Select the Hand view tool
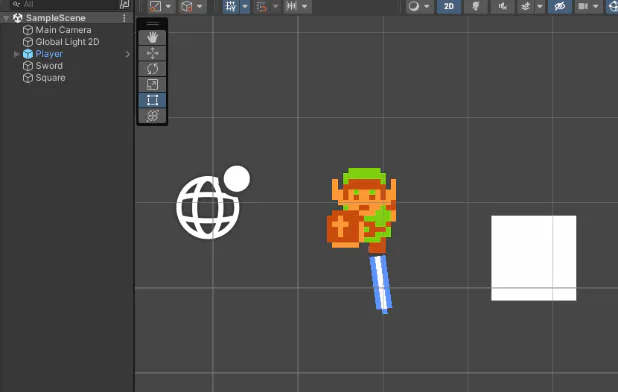Screen dimensions: 618x392 (153, 37)
